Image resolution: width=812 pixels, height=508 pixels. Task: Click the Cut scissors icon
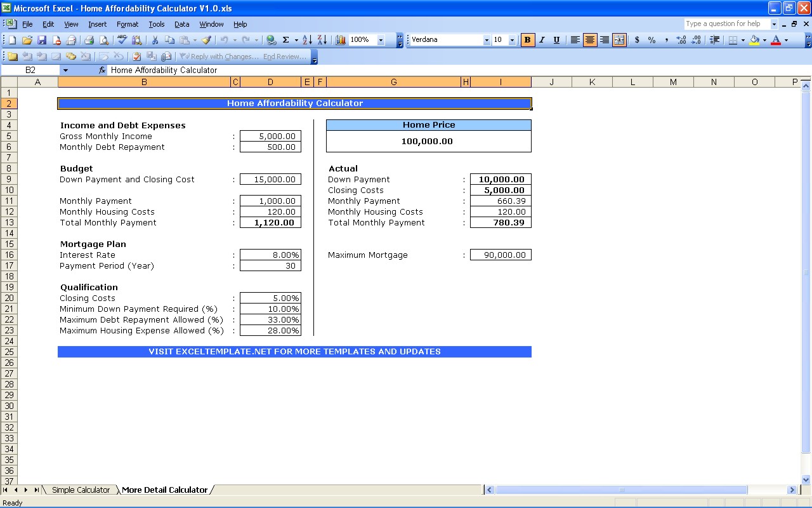coord(154,40)
